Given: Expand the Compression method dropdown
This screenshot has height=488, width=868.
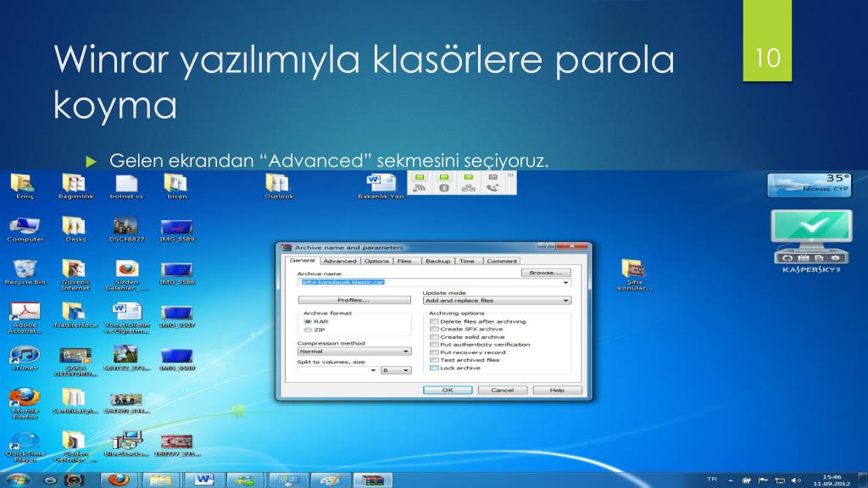Looking at the screenshot, I should (x=354, y=352).
